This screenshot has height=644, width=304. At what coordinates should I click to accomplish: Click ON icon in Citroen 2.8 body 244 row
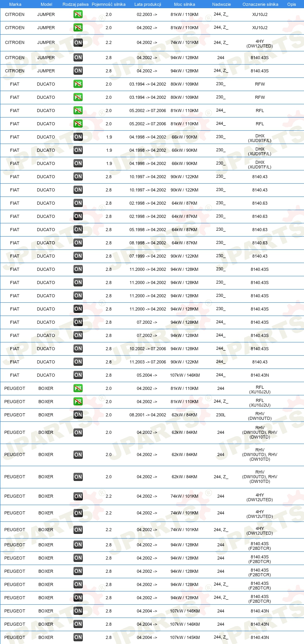(78, 58)
